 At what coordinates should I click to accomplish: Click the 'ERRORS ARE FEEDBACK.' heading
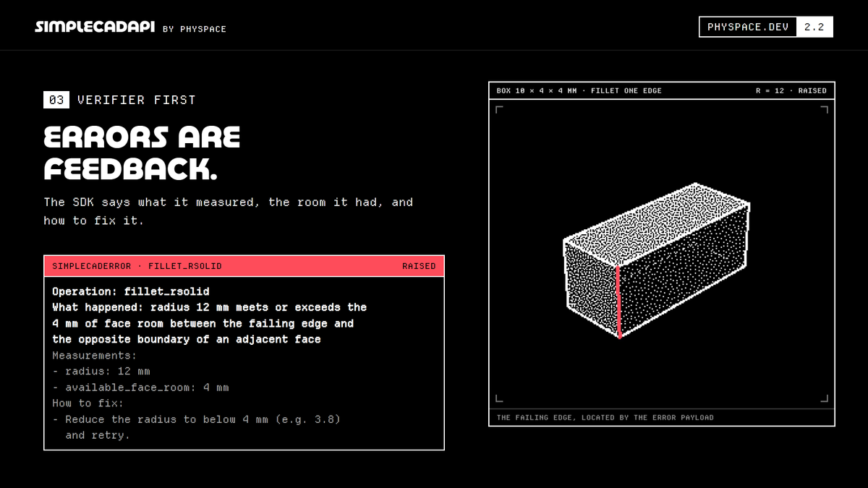[x=142, y=153]
